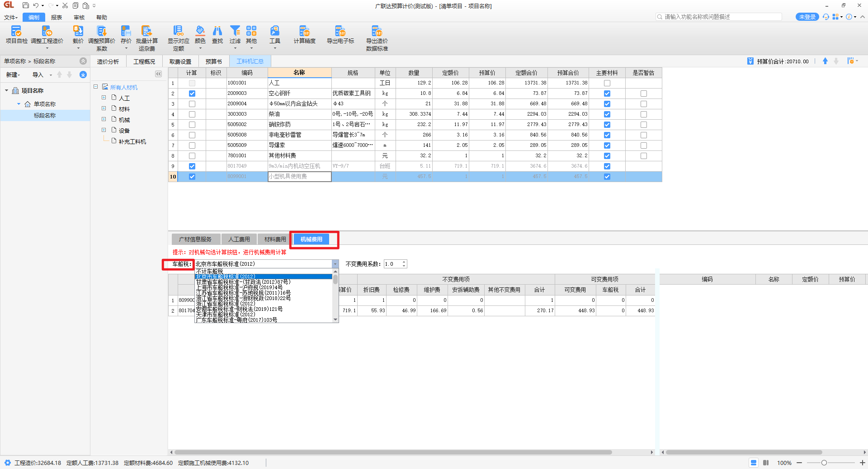This screenshot has width=868, height=469.
Task: Open the 新建 dropdown in left panel
Action: pyautogui.click(x=13, y=75)
